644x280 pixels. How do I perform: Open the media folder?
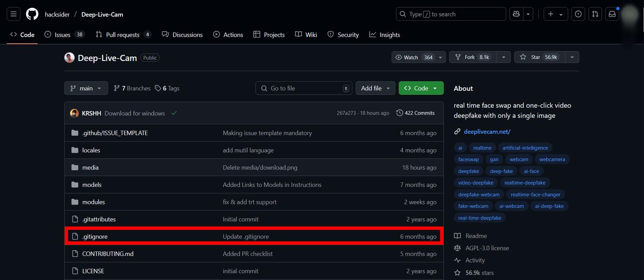coord(90,167)
